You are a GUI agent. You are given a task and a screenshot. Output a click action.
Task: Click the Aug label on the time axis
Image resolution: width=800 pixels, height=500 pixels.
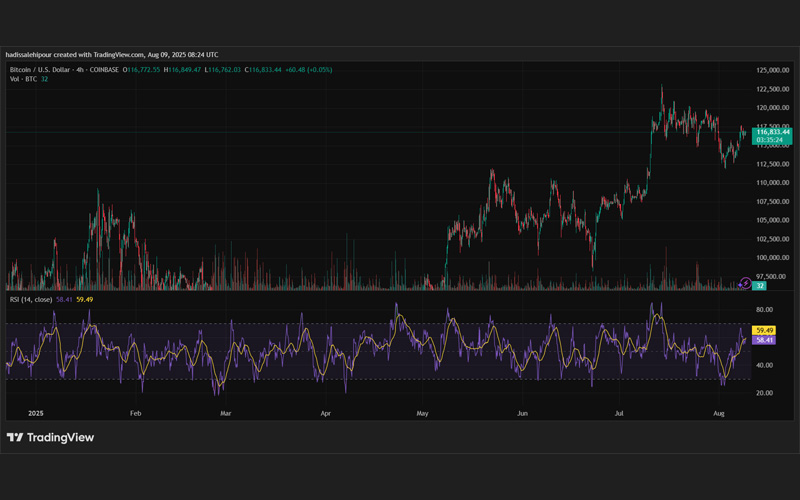point(719,413)
